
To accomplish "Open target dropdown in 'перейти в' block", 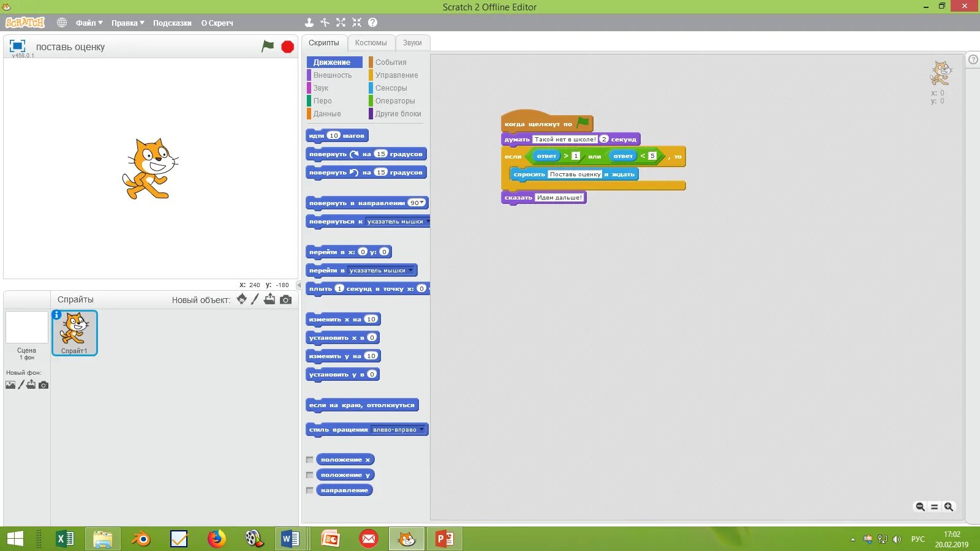I will click(382, 271).
